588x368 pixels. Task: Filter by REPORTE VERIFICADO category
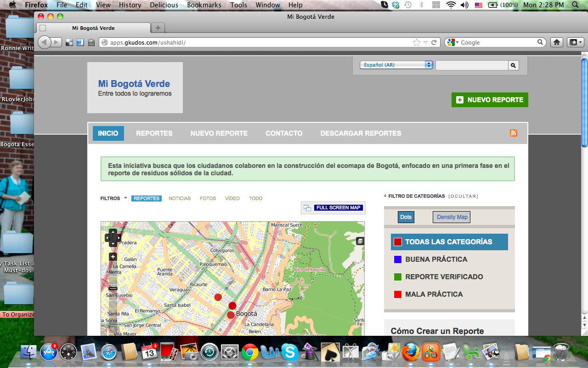(439, 277)
